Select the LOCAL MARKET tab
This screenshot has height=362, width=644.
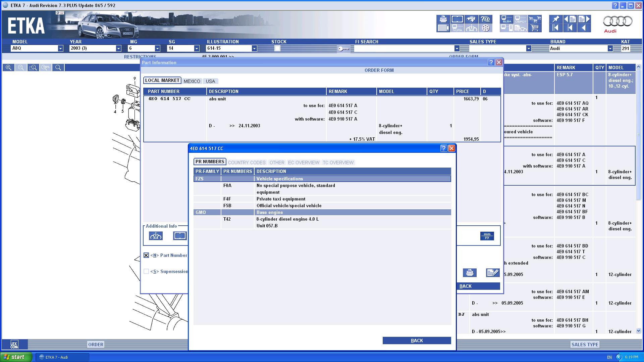click(x=162, y=81)
